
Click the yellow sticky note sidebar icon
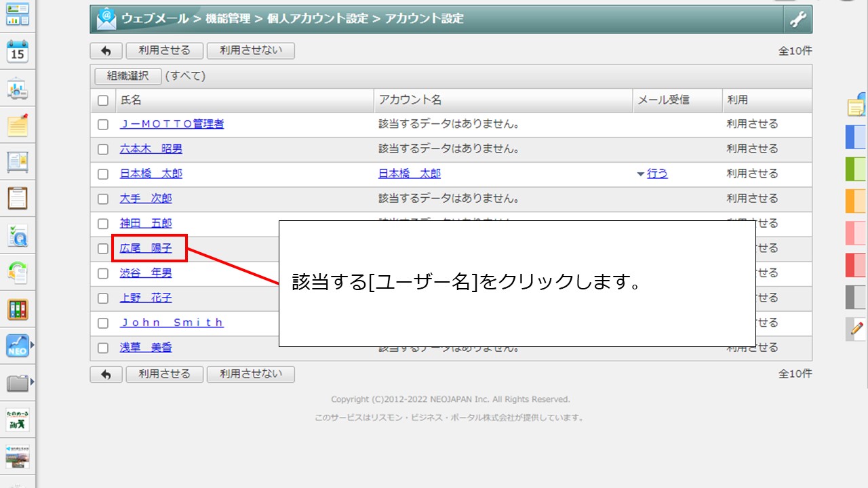[x=18, y=125]
